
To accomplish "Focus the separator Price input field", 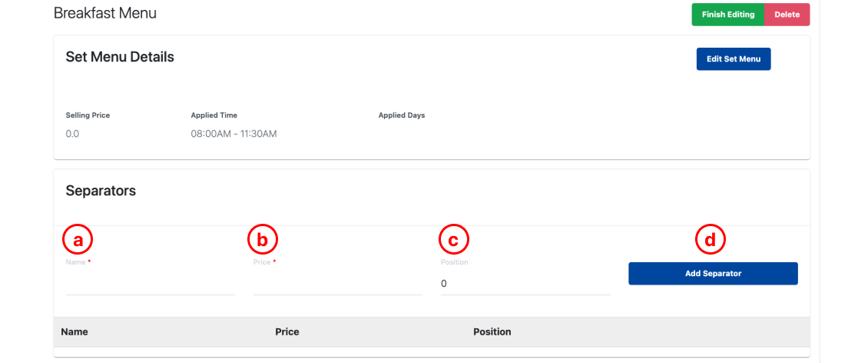I will click(338, 284).
